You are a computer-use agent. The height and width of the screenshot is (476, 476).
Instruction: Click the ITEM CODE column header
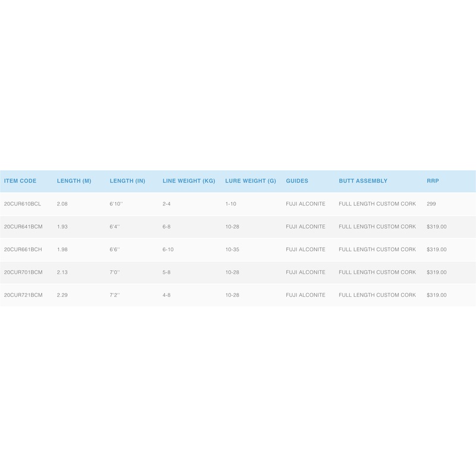(20, 181)
